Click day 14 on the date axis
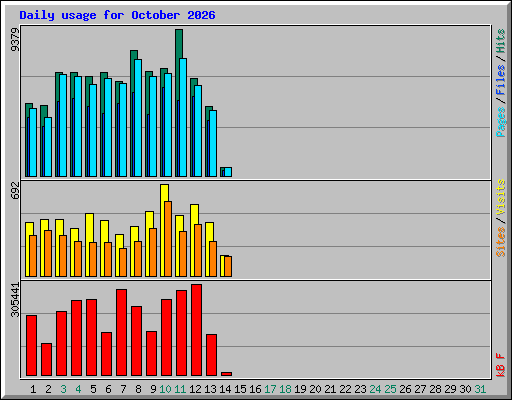 tap(225, 389)
